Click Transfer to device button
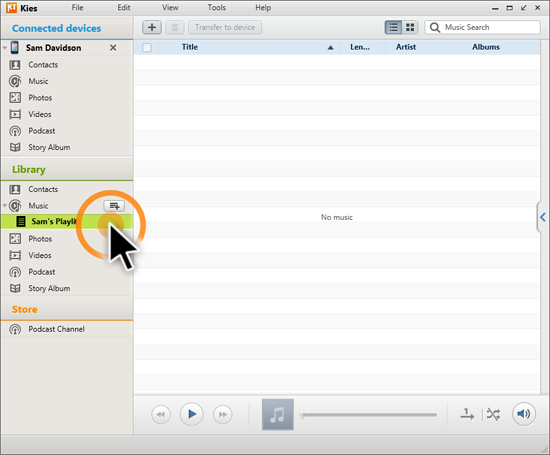The image size is (550, 455). click(225, 27)
